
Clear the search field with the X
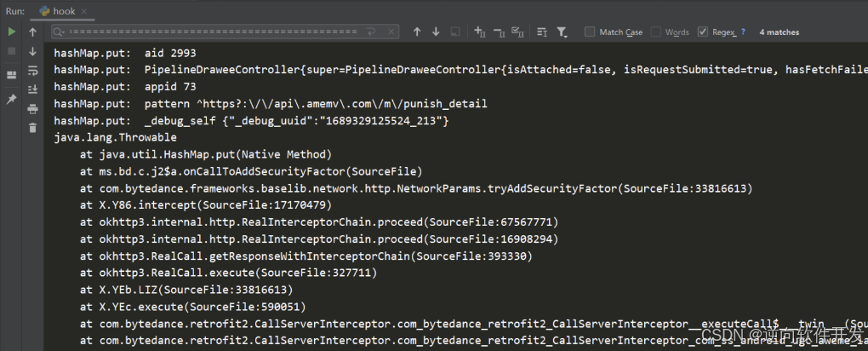click(390, 32)
